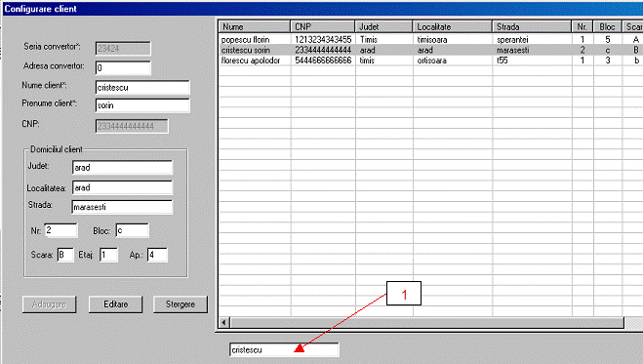Click the Strada field containing marasesti
The width and height of the screenshot is (643, 364).
coord(122,207)
